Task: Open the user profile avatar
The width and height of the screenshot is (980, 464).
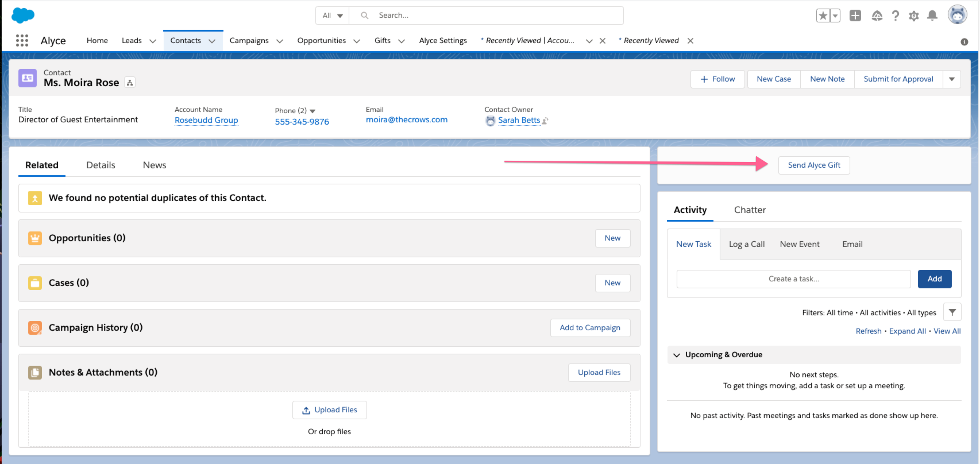Action: [958, 15]
